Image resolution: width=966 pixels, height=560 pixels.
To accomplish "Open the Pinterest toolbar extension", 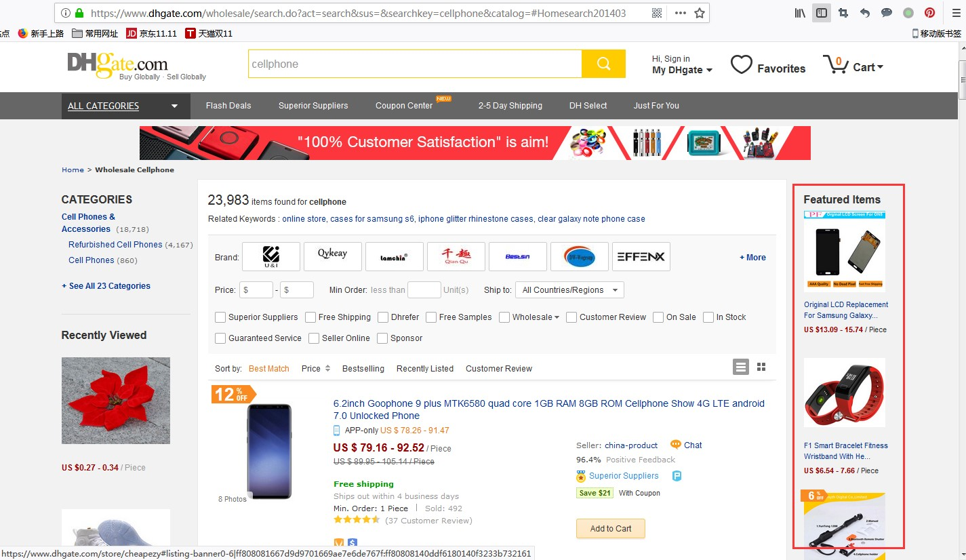I will (930, 13).
